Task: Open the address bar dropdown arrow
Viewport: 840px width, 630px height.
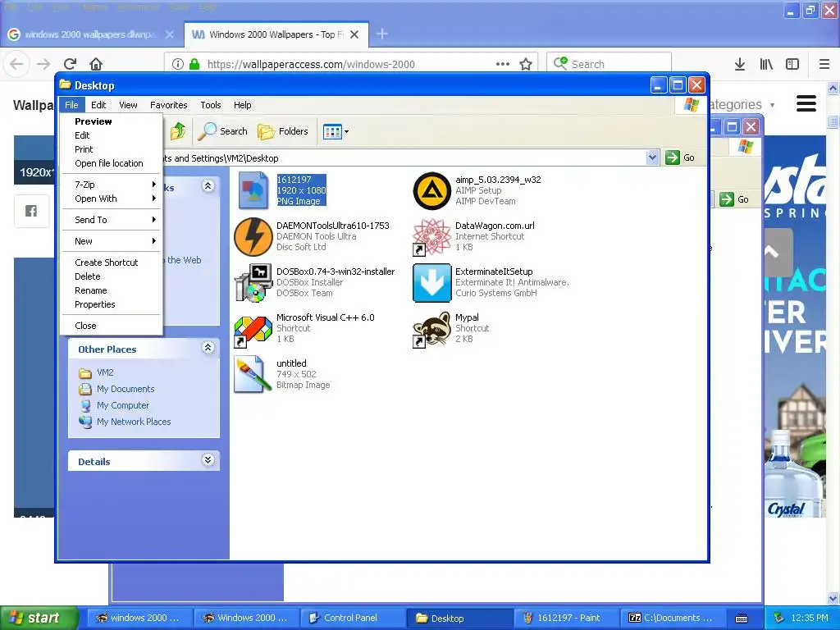Action: coord(652,157)
